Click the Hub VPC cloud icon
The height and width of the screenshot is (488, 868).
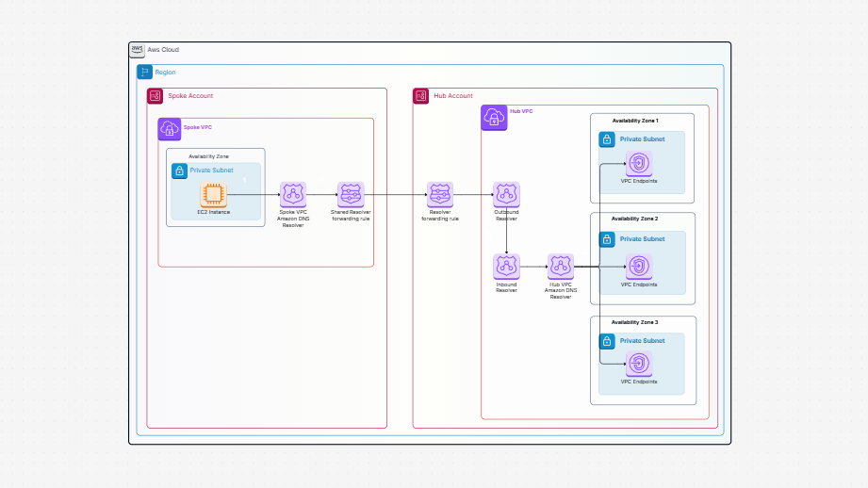coord(494,118)
